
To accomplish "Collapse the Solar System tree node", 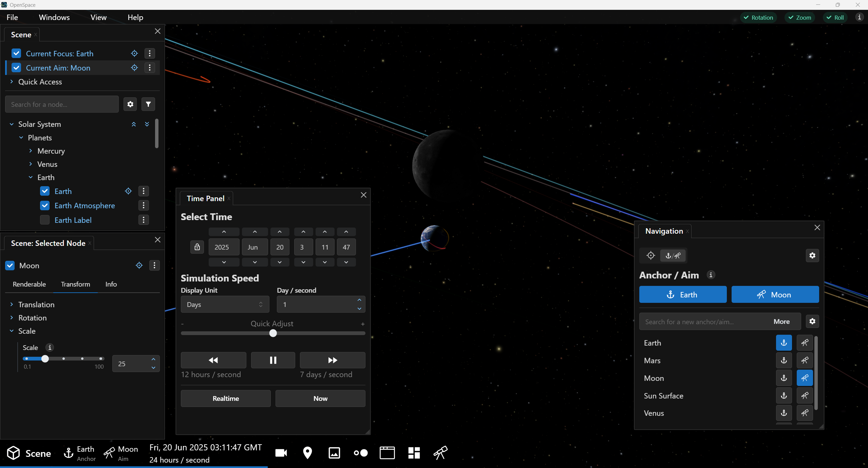I will click(12, 124).
